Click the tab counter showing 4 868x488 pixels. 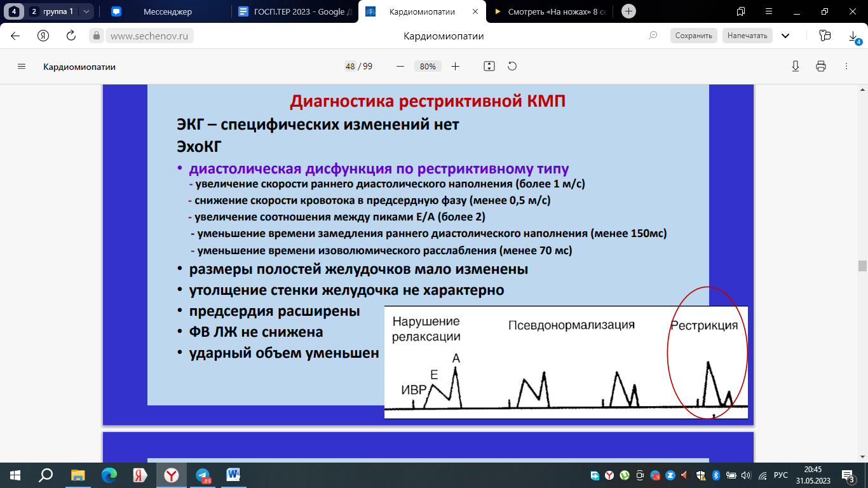pos(13,11)
